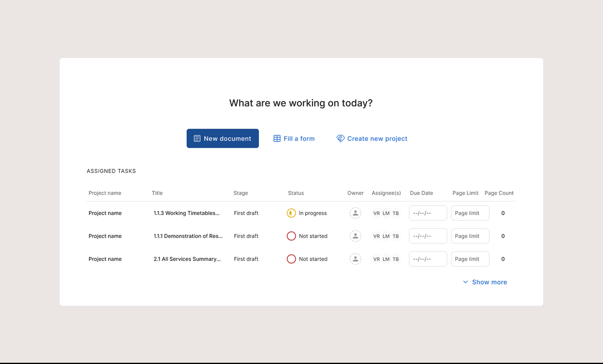The width and height of the screenshot is (603, 364).
Task: Focus Page limit field in Demonstration row
Action: 470,236
